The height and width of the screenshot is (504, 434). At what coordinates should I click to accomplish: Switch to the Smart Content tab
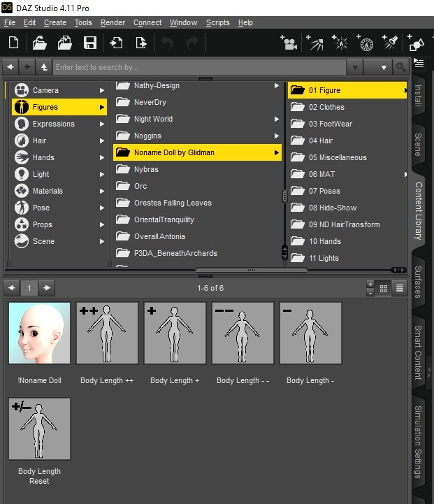[418, 352]
